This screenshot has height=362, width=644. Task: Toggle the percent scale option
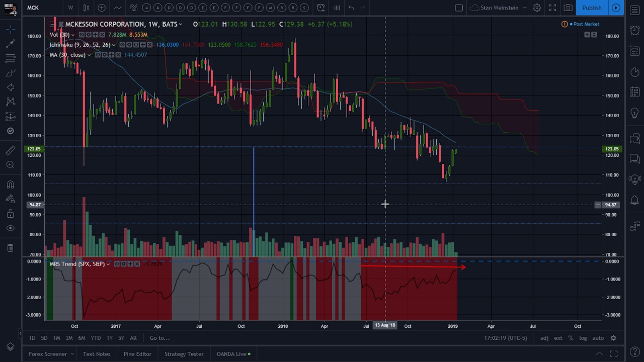571,338
